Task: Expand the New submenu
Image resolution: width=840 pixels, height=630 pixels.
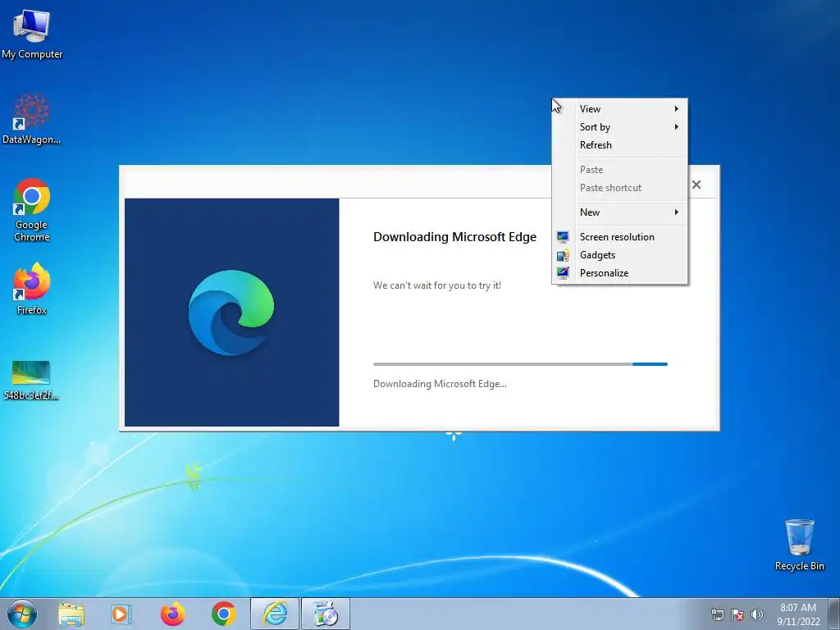Action: click(x=620, y=212)
